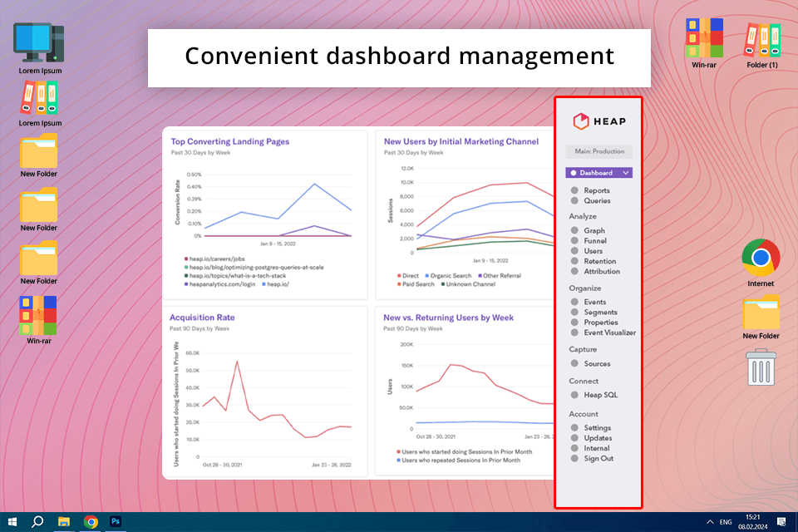The image size is (798, 532).
Task: Open Heap SQL under Connect
Action: 600,395
